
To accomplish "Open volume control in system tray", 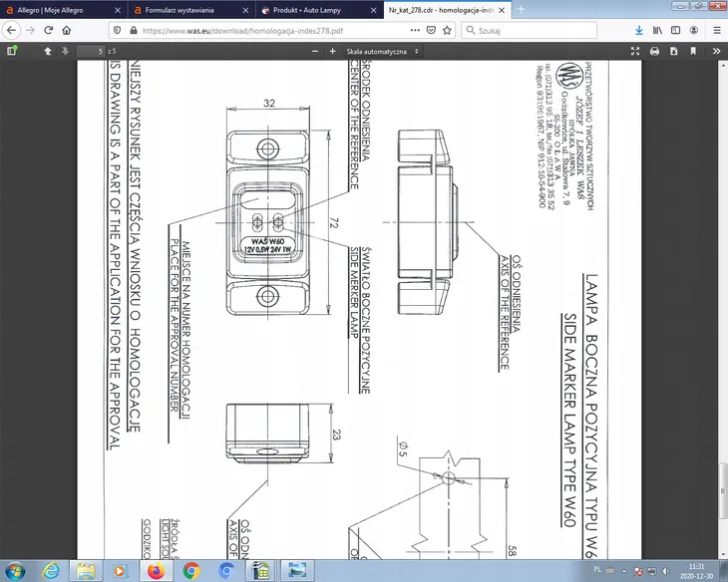I will point(666,571).
